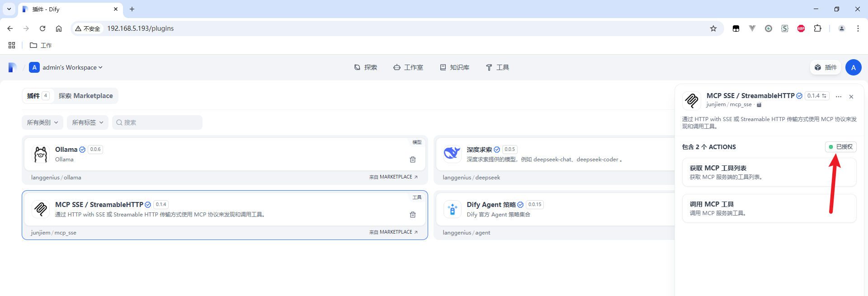Select junjiem / mcp_sse card footer text
Screen dimensions: 868x296
click(x=53, y=233)
